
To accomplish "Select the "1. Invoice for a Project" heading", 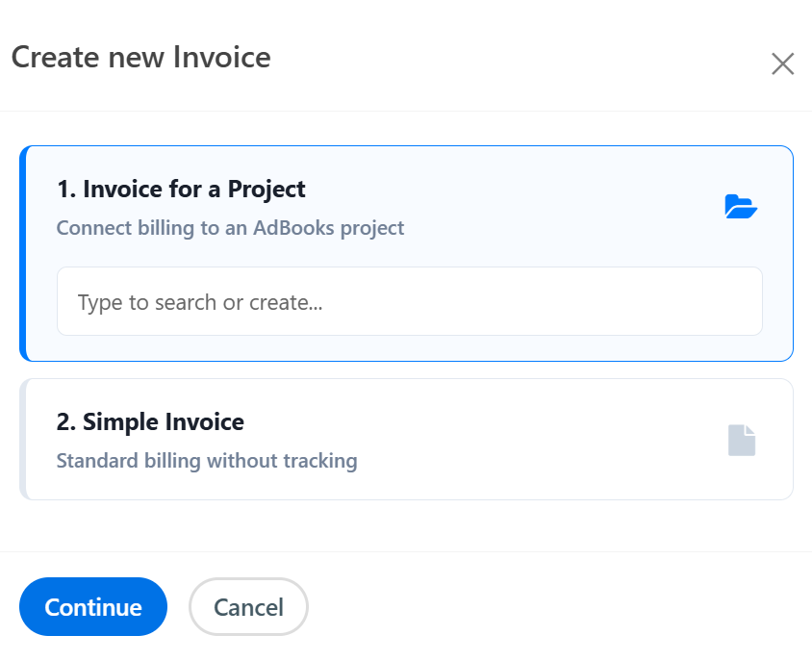I will (181, 190).
